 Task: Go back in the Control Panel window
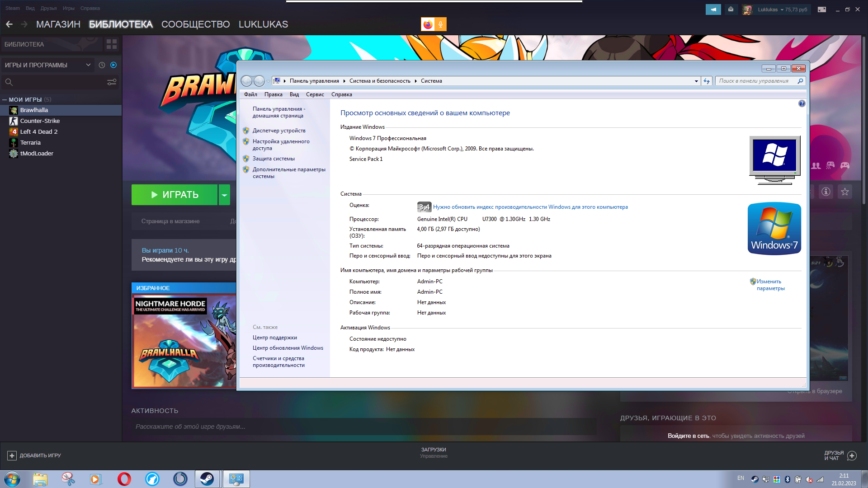click(246, 81)
